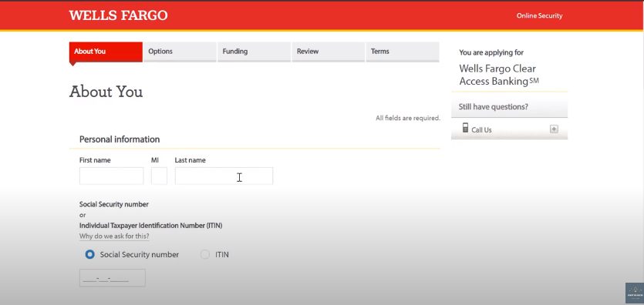The image size is (644, 305).
Task: Go to the Funding tab
Action: 255,52
